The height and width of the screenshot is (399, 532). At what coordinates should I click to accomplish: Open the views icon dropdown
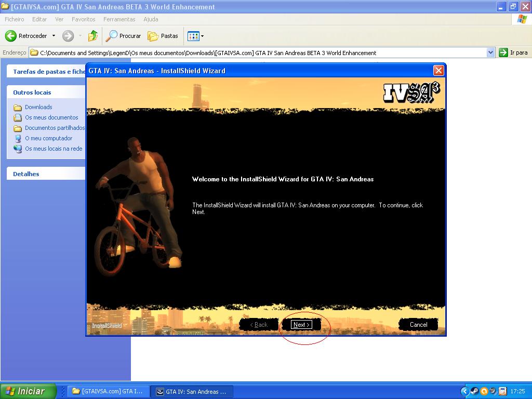tap(196, 36)
